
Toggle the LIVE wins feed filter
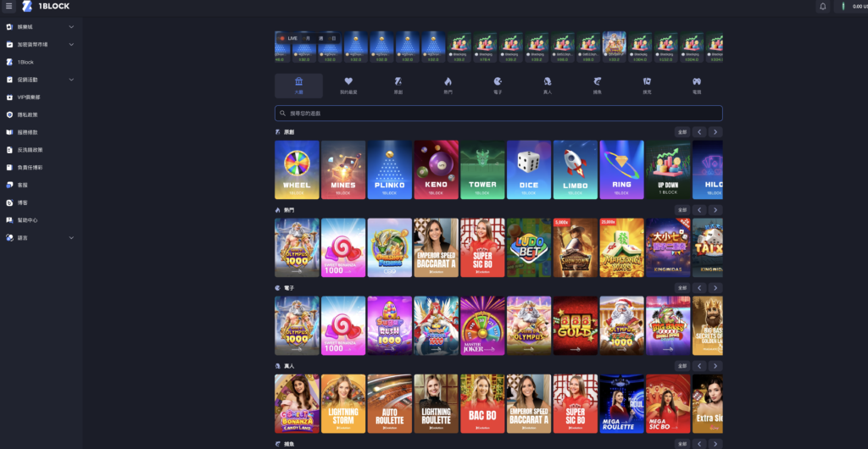[289, 38]
